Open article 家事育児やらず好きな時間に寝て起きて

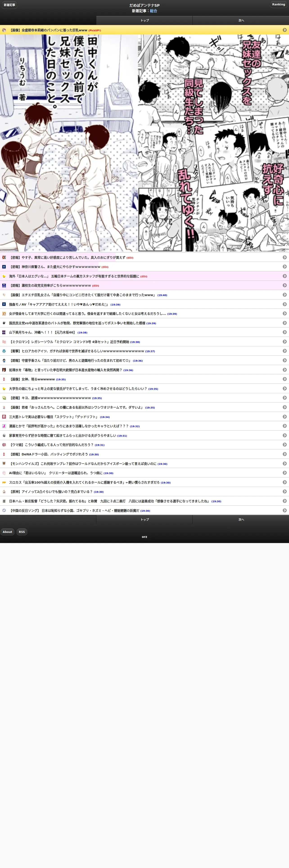pyautogui.click(x=144, y=435)
